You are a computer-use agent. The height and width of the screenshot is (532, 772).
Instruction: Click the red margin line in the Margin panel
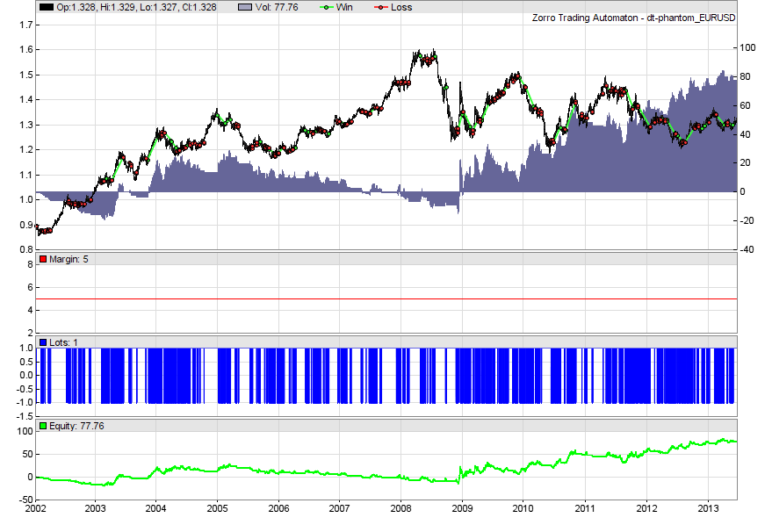386,299
